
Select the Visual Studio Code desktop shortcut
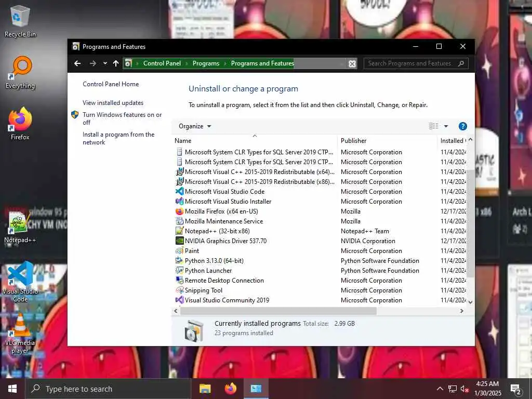[x=20, y=282]
